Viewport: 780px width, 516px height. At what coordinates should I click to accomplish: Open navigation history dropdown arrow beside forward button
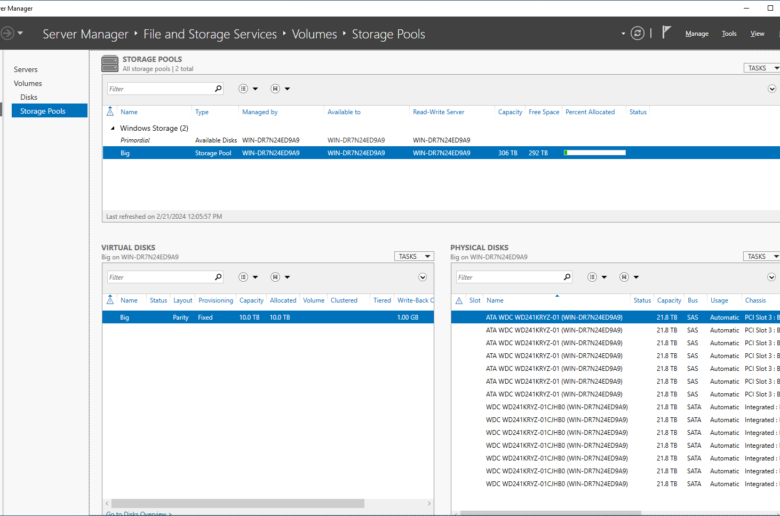20,33
